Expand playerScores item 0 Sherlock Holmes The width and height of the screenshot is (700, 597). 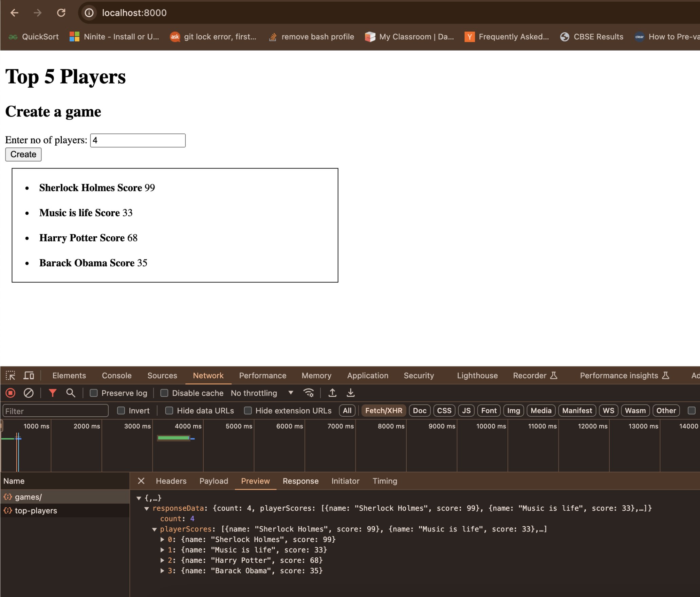[x=162, y=539]
